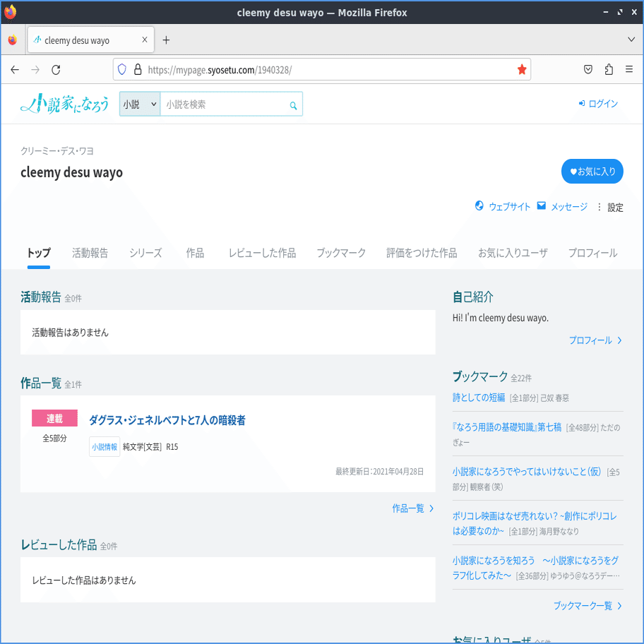Image resolution: width=644 pixels, height=644 pixels.
Task: Open a new tab with plus button
Action: point(166,40)
